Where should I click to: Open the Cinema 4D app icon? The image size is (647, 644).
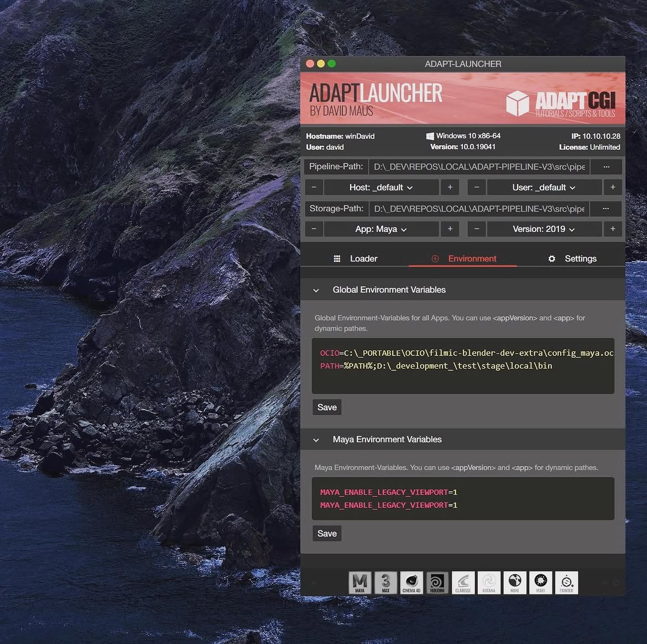(x=411, y=583)
